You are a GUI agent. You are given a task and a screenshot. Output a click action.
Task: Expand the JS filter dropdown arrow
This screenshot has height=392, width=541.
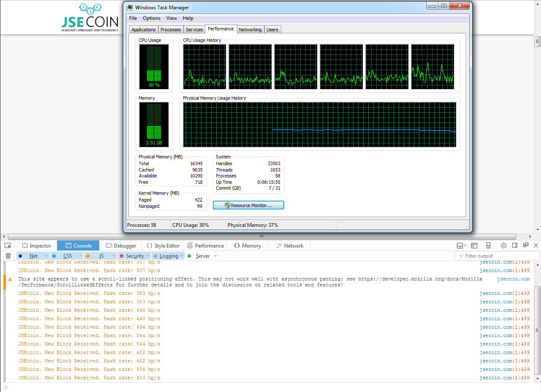point(114,256)
